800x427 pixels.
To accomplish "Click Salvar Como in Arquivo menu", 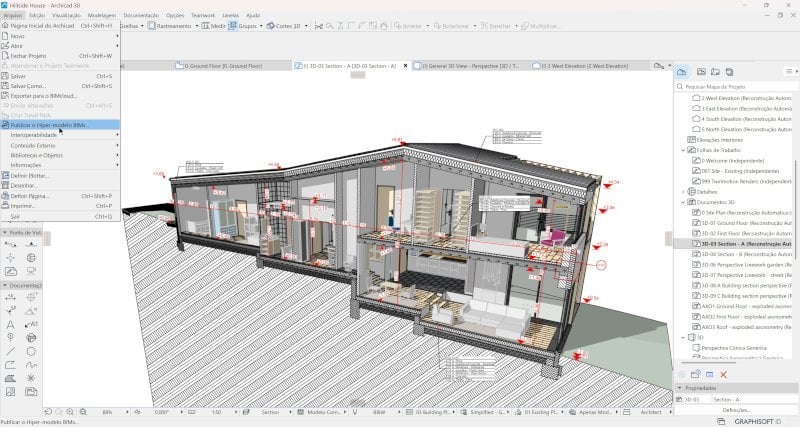I will point(60,86).
